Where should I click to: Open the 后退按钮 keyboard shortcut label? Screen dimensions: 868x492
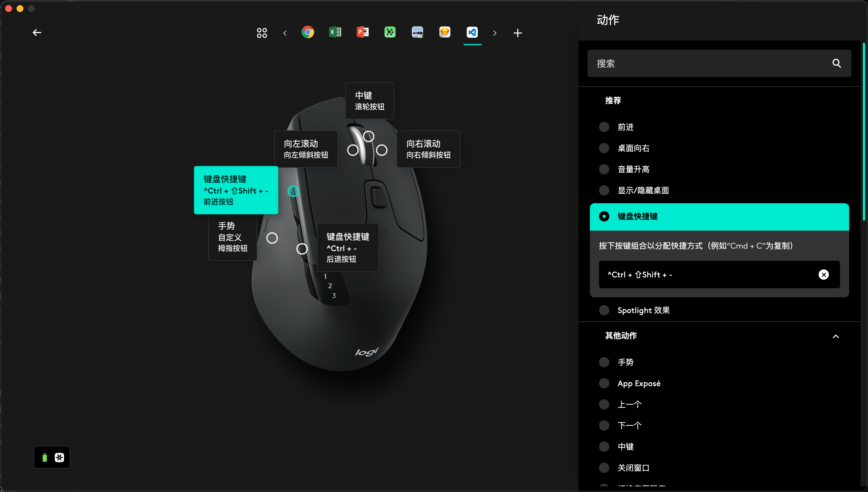[x=347, y=248]
